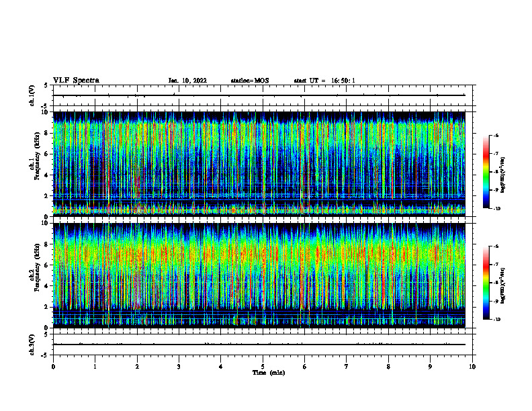Click the ch.1 colorbar "-8" tick label
Viewport: 532px width, 411px height.
496,172
